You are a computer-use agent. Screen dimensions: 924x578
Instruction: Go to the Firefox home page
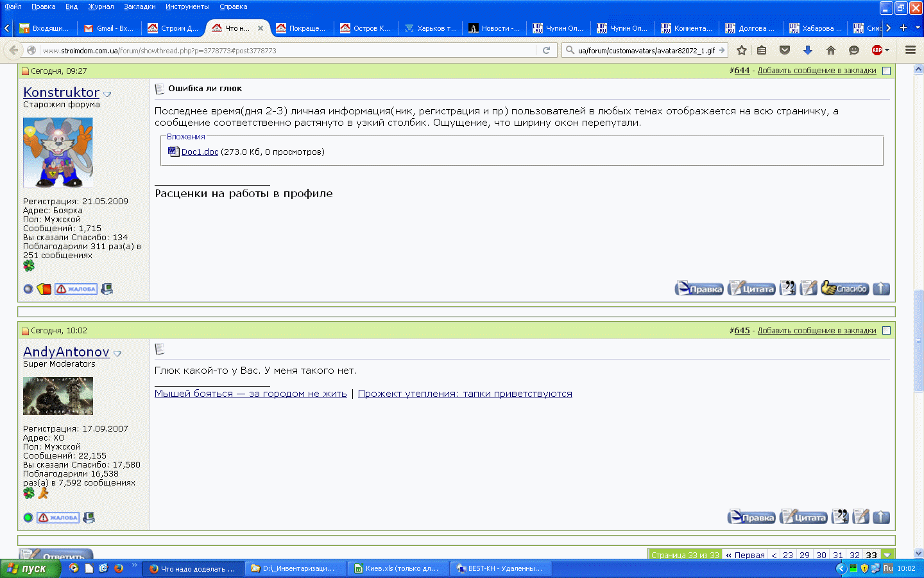pyautogui.click(x=831, y=50)
